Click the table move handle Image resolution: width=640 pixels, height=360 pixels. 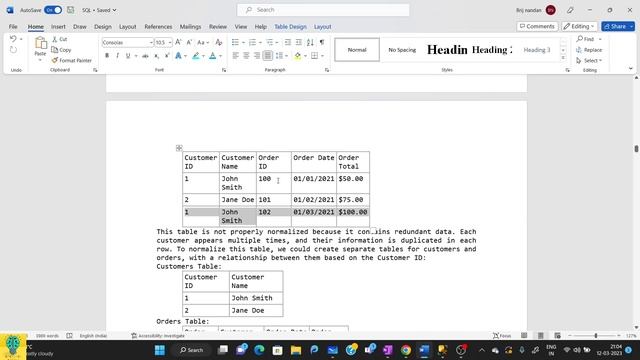tap(179, 148)
